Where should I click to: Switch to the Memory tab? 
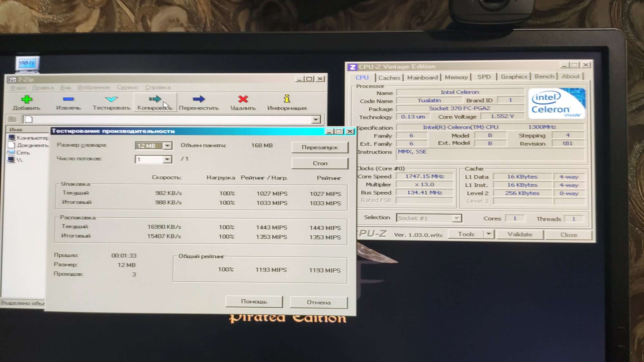point(456,77)
